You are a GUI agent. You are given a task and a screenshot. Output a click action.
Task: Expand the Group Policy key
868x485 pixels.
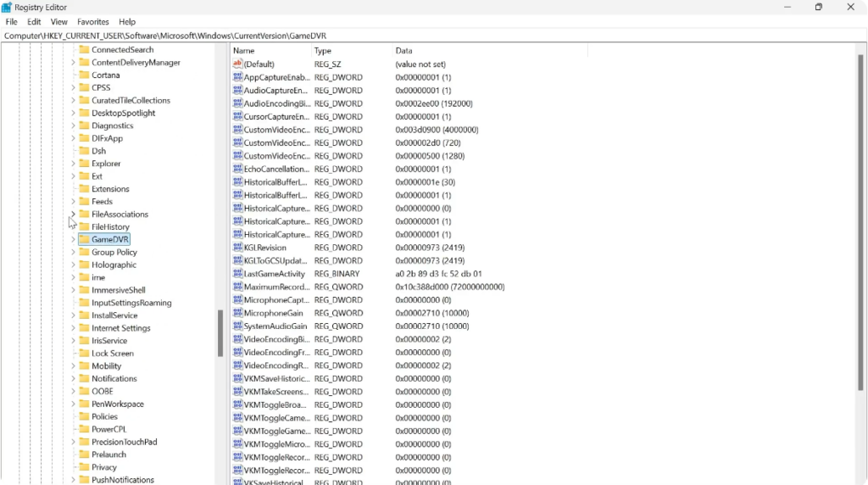(73, 252)
